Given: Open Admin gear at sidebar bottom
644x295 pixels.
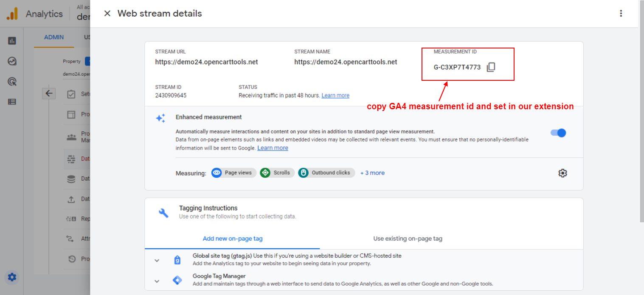Looking at the screenshot, I should pyautogui.click(x=12, y=277).
